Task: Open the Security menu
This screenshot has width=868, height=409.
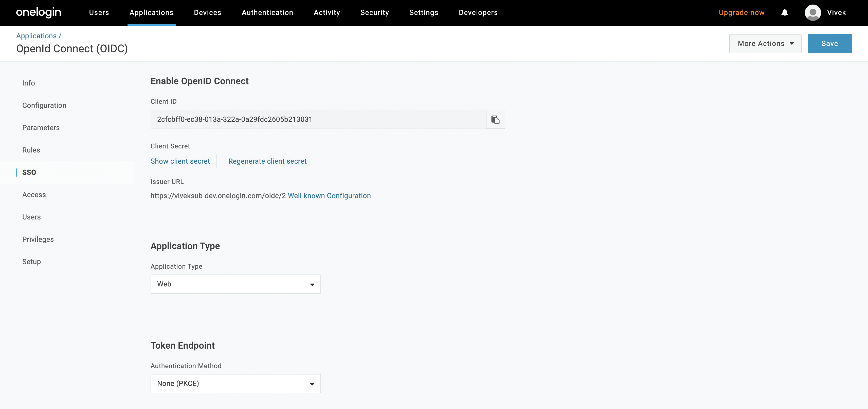Action: coord(375,12)
